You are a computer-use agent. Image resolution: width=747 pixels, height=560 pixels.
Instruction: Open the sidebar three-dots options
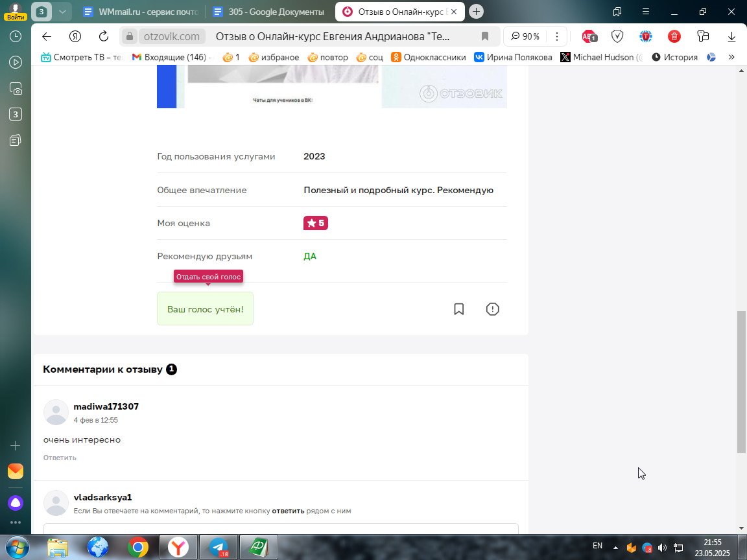pos(16,522)
